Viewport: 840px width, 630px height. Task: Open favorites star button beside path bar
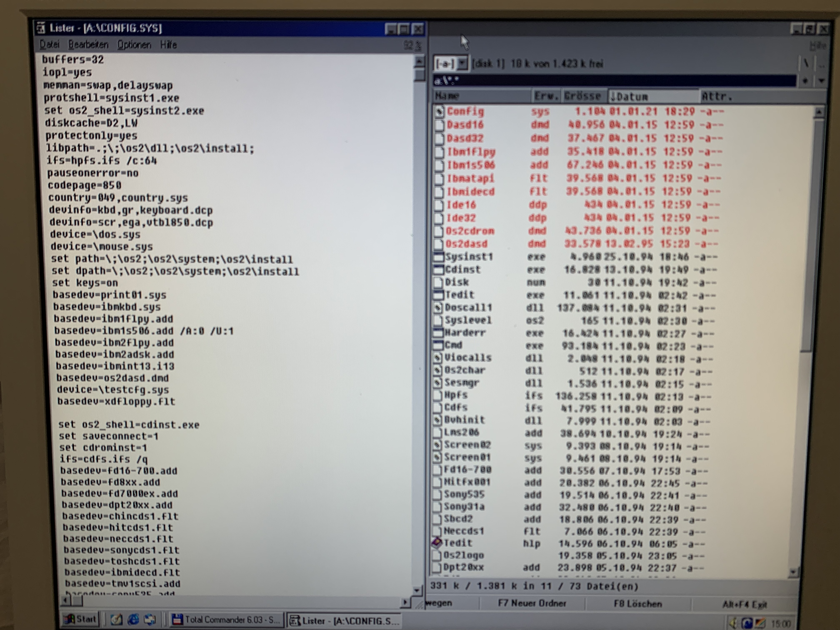point(805,80)
